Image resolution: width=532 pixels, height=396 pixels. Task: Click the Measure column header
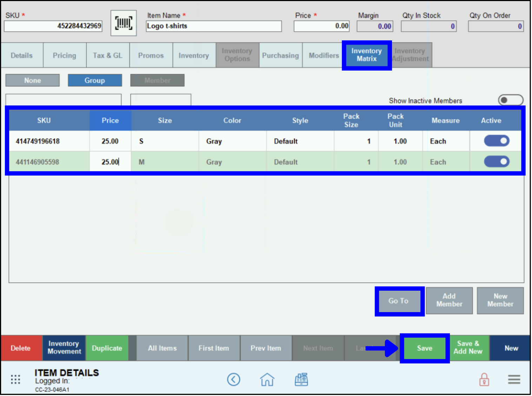[x=446, y=120]
